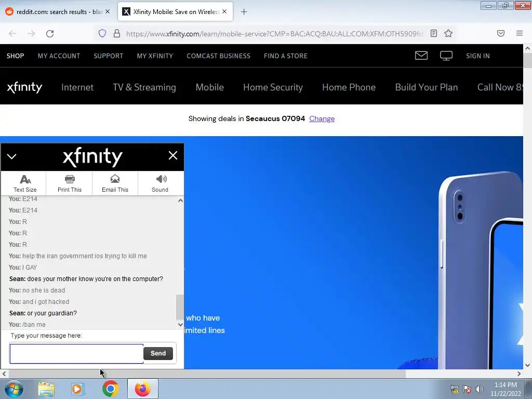Open SUPPORT in top nav
The width and height of the screenshot is (532, 399).
tap(108, 56)
